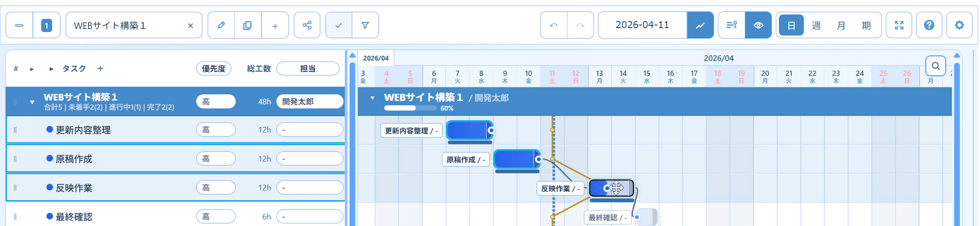Switch to 期 period view
980x226 pixels.
866,25
